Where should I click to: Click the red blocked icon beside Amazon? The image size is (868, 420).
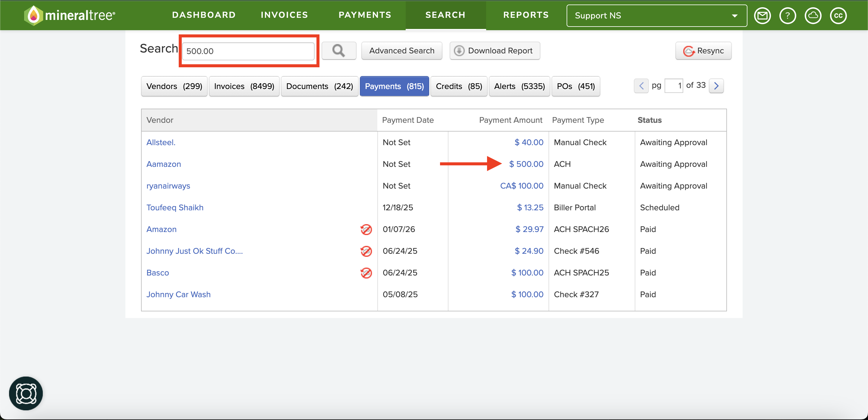[366, 229]
